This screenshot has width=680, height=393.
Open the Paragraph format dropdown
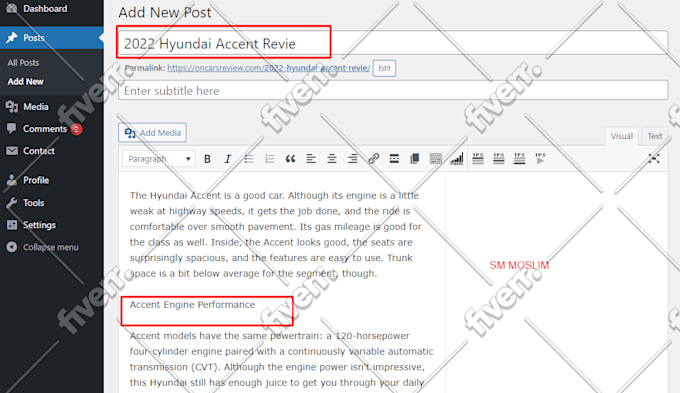159,159
